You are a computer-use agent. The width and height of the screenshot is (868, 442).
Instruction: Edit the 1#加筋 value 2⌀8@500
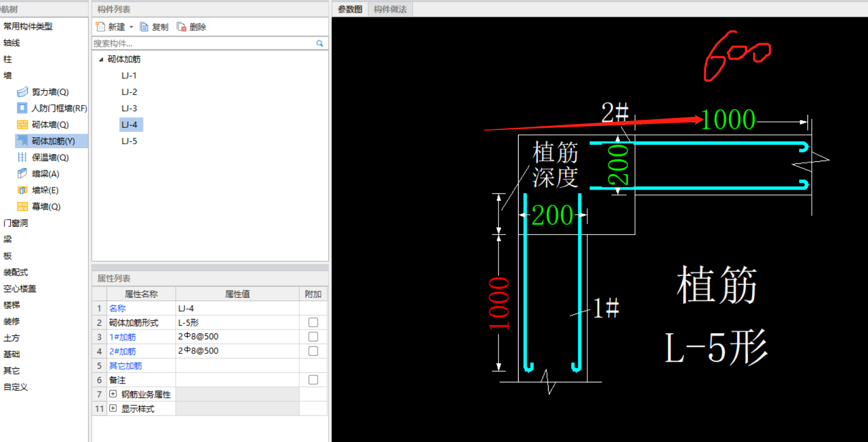click(237, 337)
